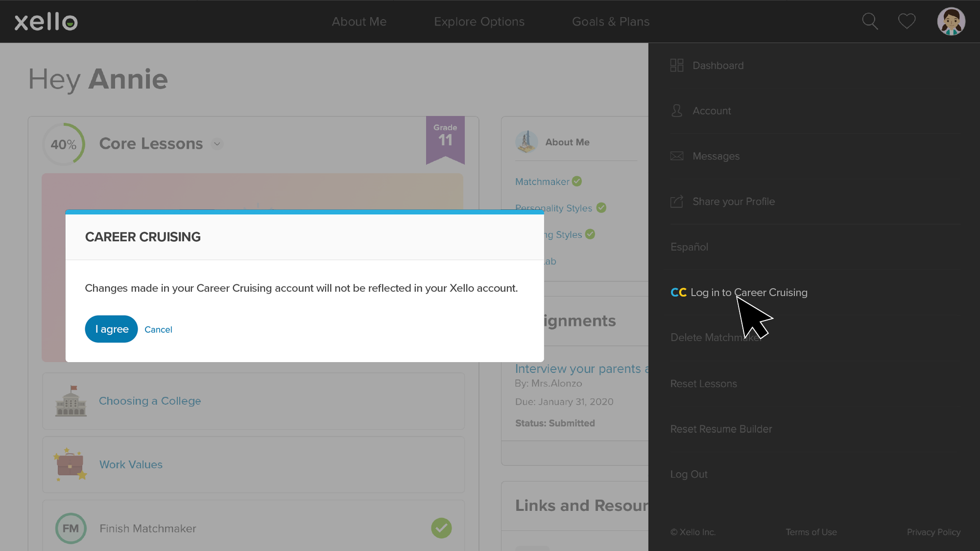Click the About Me rocket icon
This screenshot has height=551, width=980.
pos(526,142)
